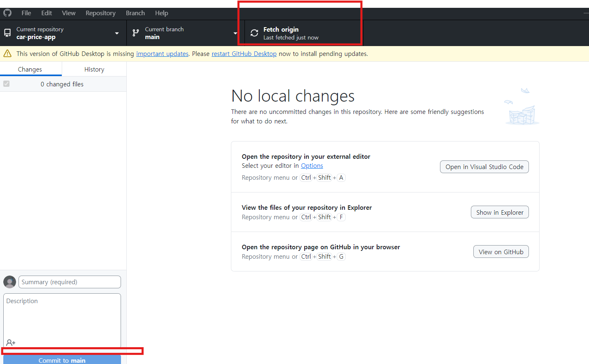
Task: Open the Options link
Action: coord(312,165)
